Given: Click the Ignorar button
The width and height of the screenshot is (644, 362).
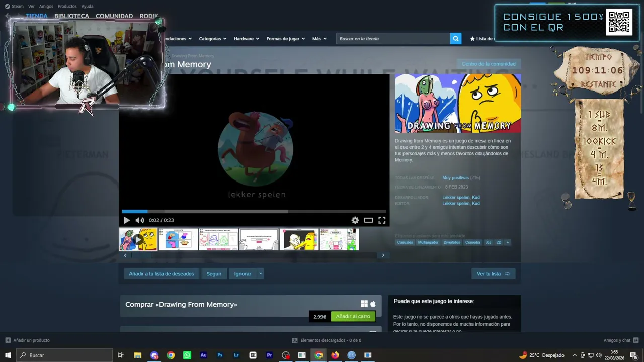Looking at the screenshot, I should click(243, 274).
